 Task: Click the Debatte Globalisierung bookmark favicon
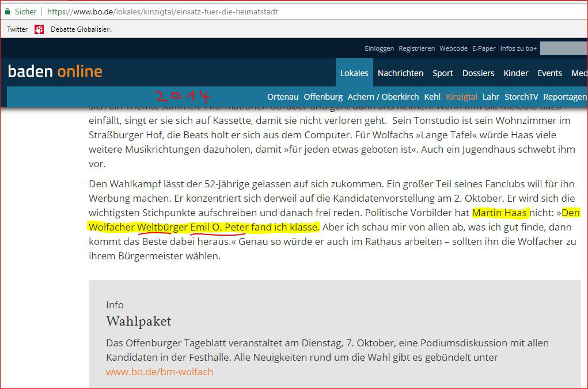point(39,29)
